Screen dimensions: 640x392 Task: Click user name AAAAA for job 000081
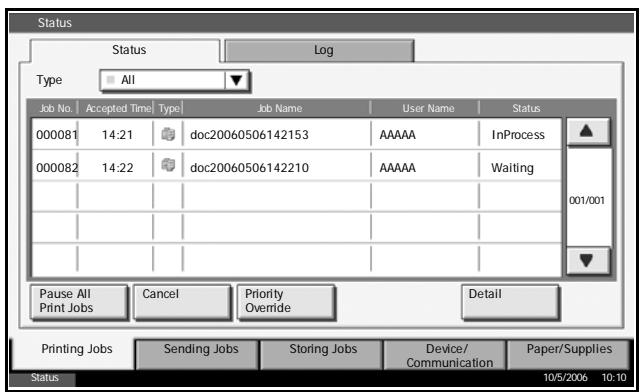[x=398, y=135]
